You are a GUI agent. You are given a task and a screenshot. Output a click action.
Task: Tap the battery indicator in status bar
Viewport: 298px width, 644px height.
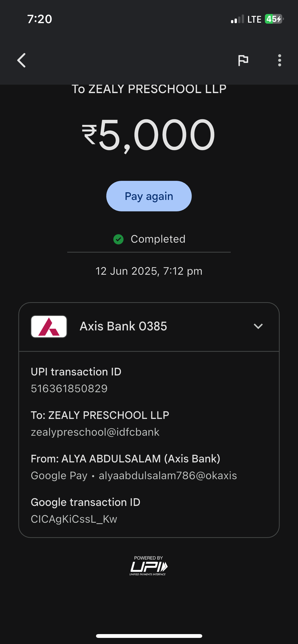(x=274, y=19)
